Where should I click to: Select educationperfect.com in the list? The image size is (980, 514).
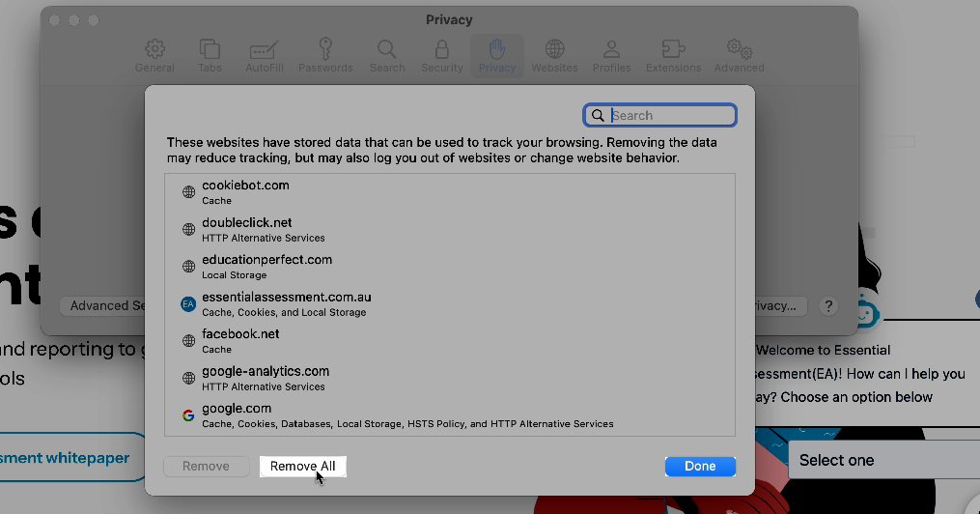coord(450,267)
